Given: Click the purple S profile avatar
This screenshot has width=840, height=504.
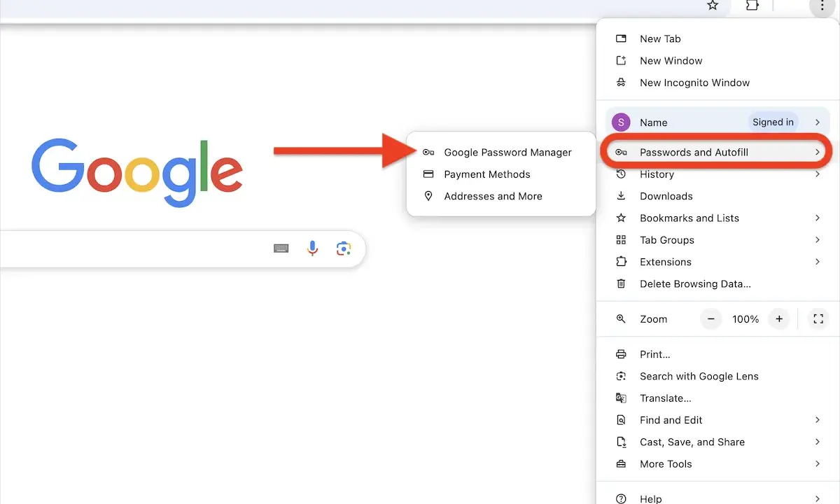Looking at the screenshot, I should (x=621, y=122).
